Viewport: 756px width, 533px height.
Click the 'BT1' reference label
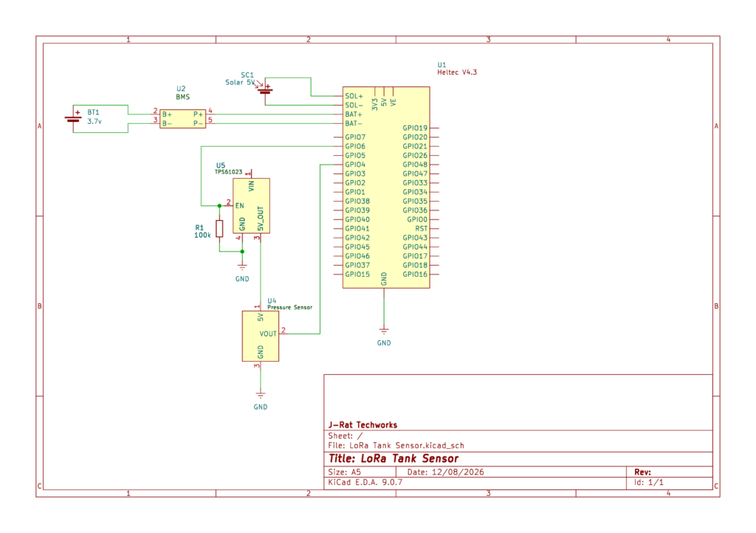coord(93,112)
